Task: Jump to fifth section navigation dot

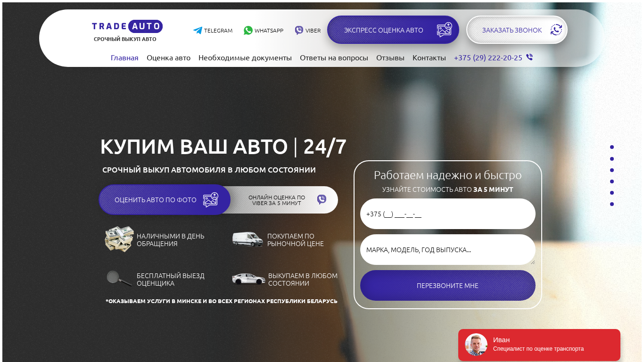Action: point(612,193)
